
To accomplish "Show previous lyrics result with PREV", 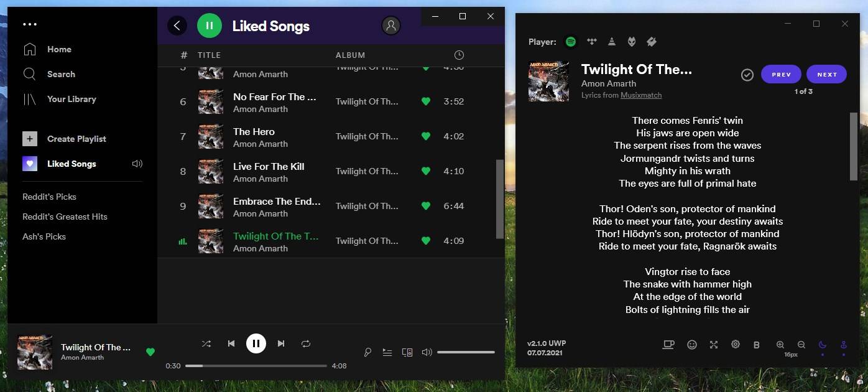I will point(781,75).
